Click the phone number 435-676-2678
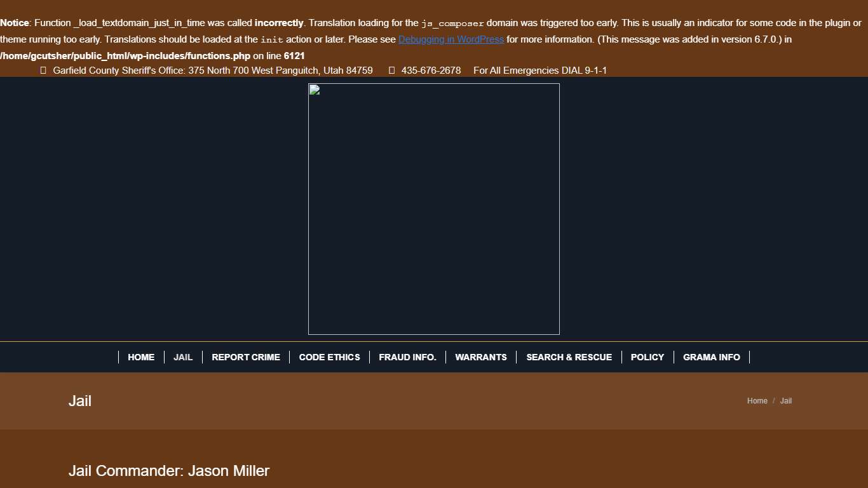Image resolution: width=868 pixels, height=488 pixels. 431,71
